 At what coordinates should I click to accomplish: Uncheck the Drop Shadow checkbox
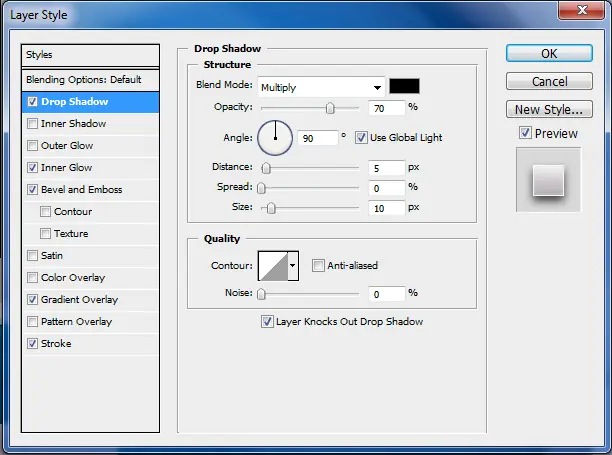[x=32, y=102]
